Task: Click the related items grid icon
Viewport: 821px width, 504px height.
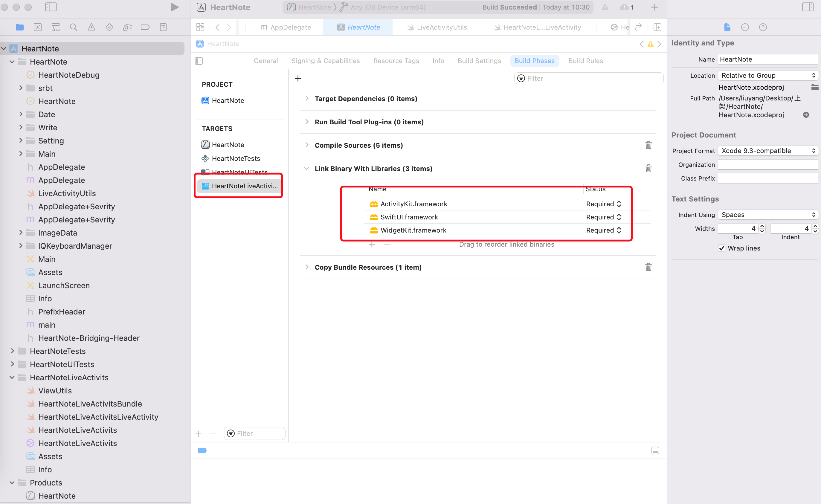Action: point(200,27)
